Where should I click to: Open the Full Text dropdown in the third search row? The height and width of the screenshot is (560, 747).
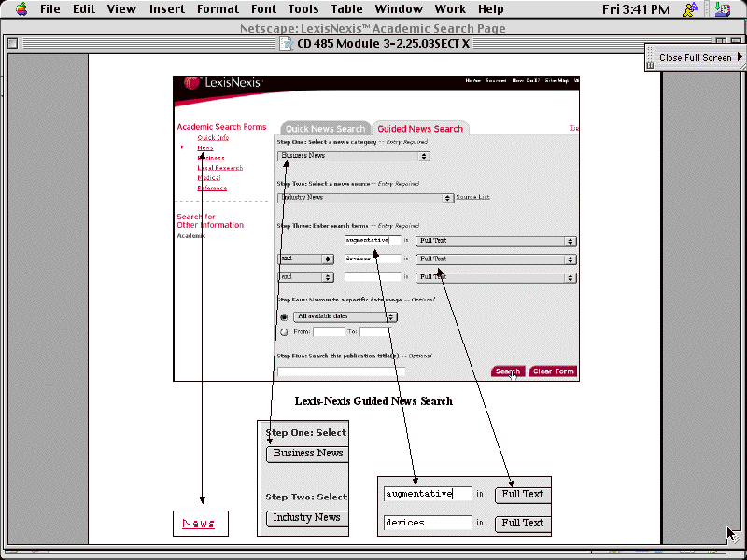[496, 277]
